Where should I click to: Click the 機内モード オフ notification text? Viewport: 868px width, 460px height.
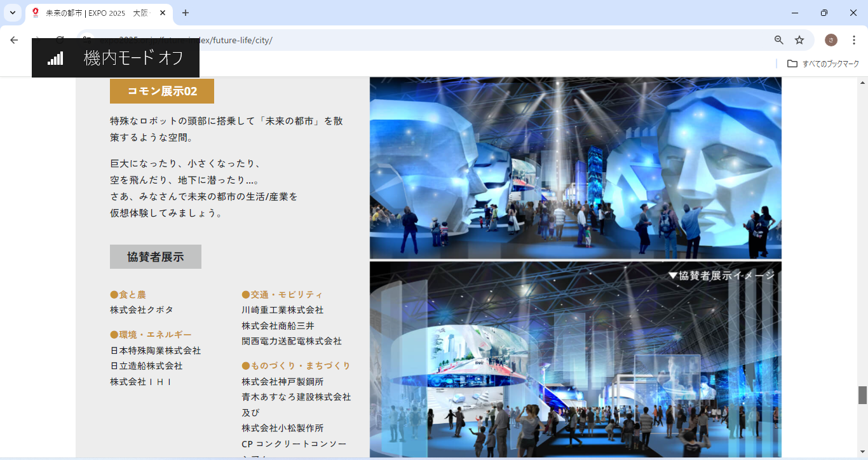(133, 58)
